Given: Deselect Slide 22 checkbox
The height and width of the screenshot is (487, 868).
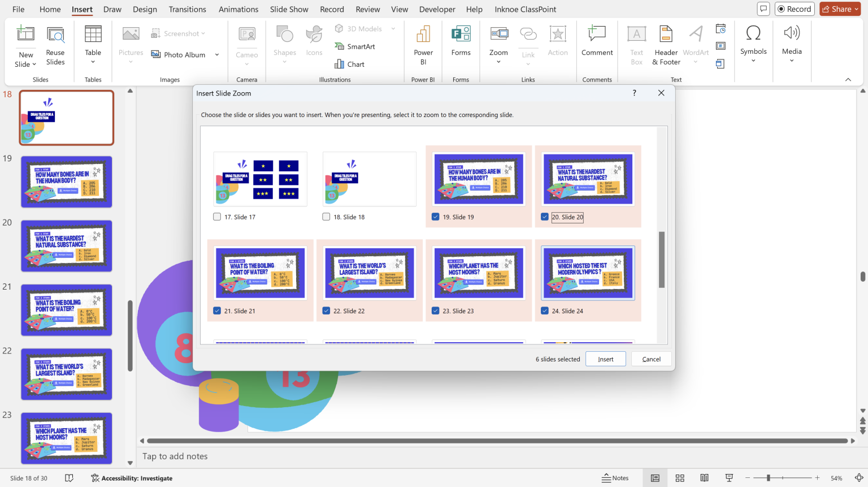Looking at the screenshot, I should click(326, 311).
